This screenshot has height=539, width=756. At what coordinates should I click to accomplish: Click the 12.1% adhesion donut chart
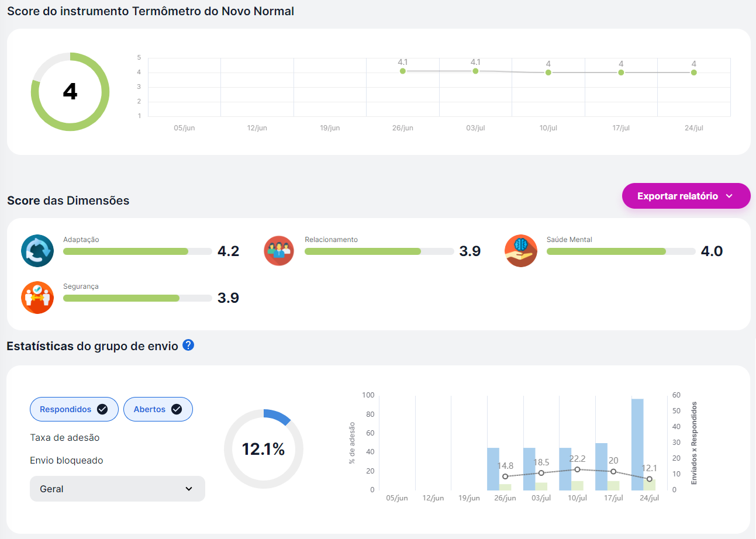tap(263, 449)
